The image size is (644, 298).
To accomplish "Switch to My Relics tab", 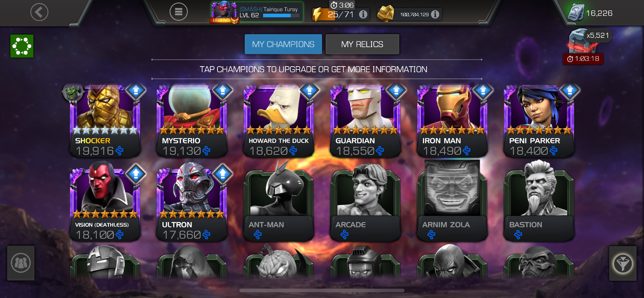I will (x=362, y=44).
